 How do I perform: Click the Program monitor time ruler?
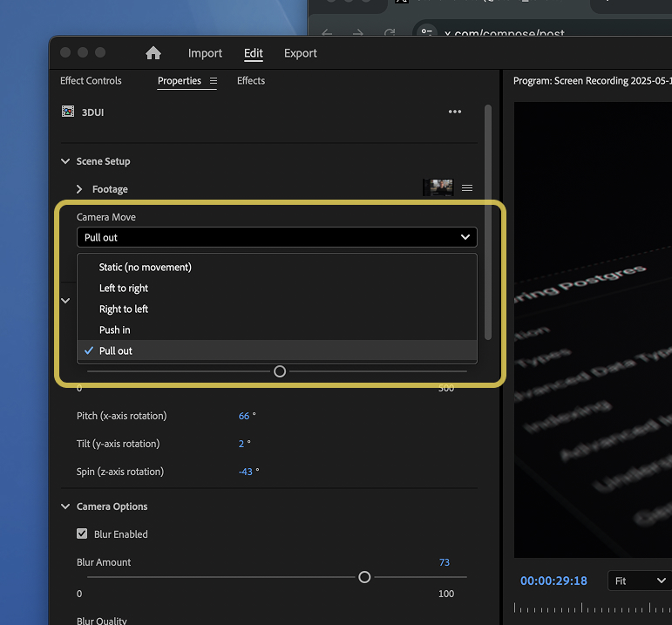[593, 608]
